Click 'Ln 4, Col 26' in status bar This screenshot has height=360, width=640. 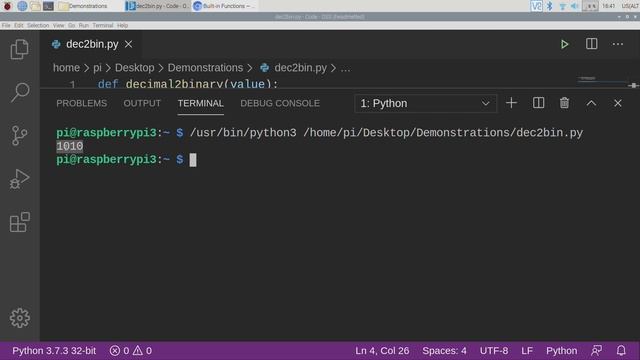[x=382, y=351]
